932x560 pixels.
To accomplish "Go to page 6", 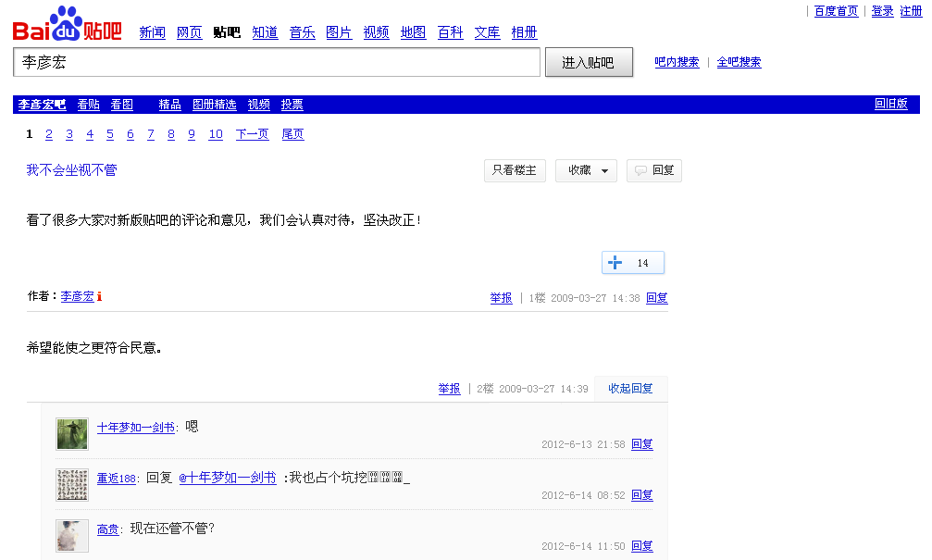I will click(x=130, y=134).
